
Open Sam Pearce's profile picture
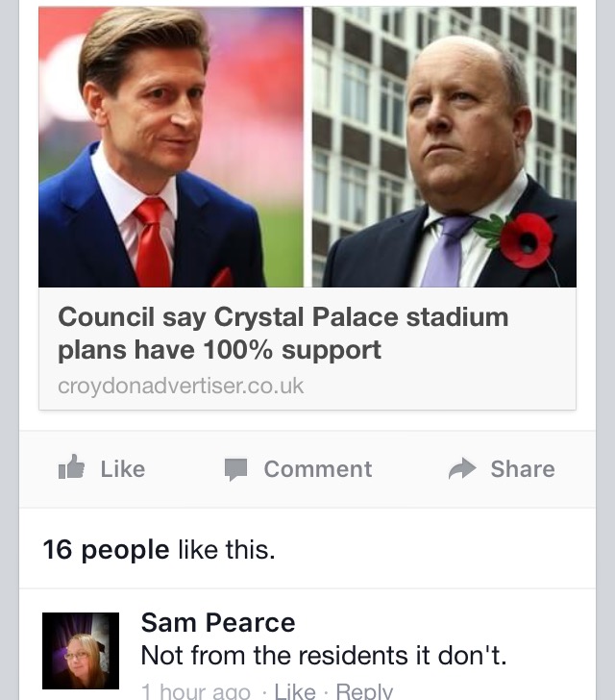click(x=81, y=650)
